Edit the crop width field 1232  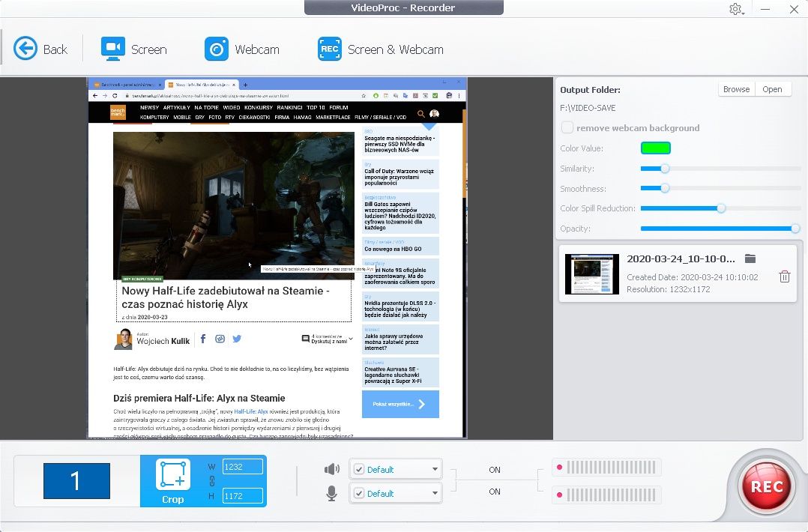tap(243, 467)
